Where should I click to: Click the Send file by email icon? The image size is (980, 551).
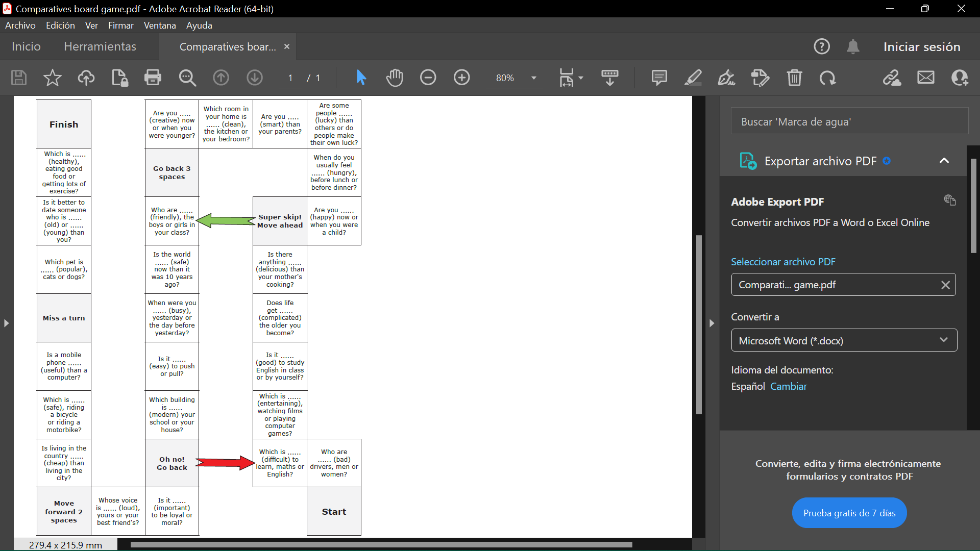pos(925,78)
